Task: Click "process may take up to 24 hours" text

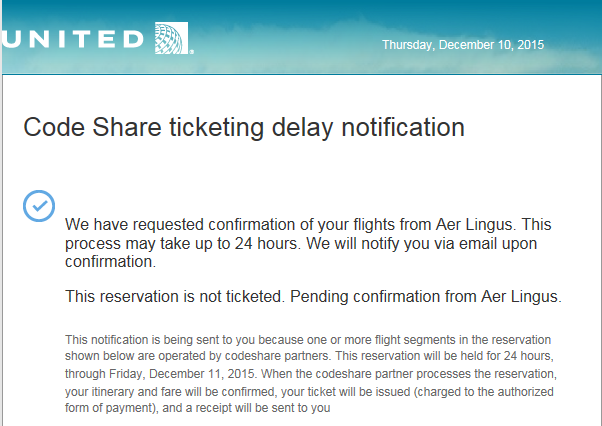Action: 182,243
